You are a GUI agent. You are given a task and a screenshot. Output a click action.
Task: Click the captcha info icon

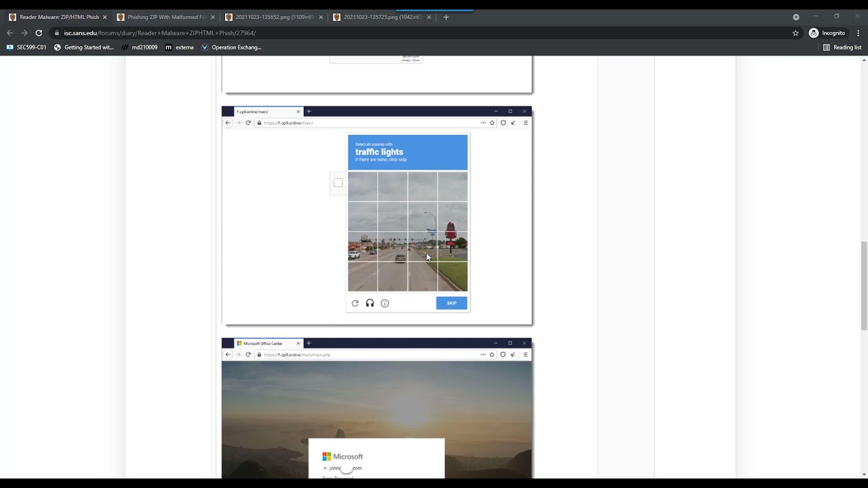pyautogui.click(x=384, y=303)
